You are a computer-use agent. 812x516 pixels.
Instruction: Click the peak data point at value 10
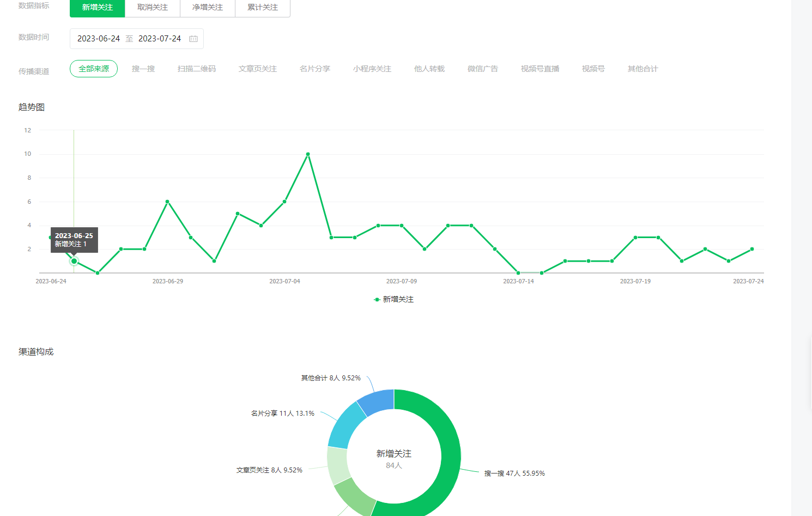coord(308,154)
